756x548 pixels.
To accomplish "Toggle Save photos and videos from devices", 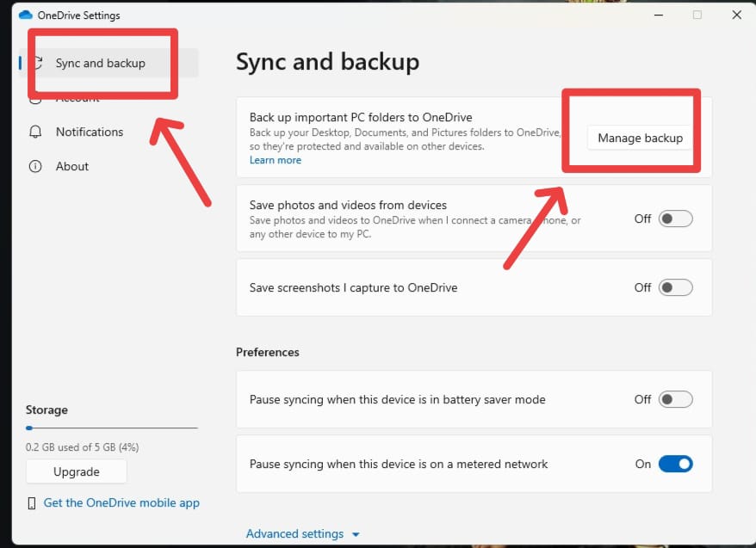I will (675, 219).
